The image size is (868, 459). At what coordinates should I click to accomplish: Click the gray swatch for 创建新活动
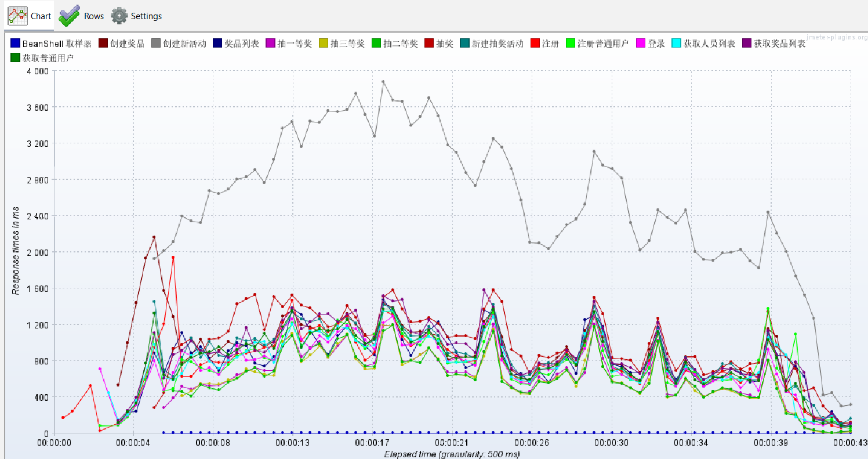156,44
